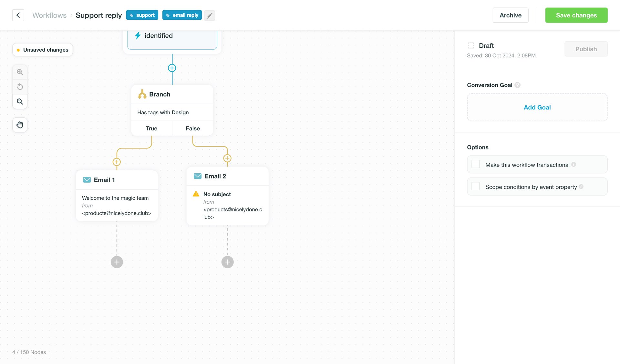620x364 pixels.
Task: Click the zoom out magnifier icon
Action: 20,101
